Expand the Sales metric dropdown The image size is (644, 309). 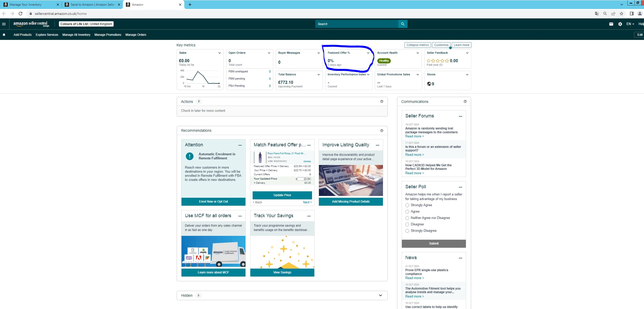tap(219, 53)
